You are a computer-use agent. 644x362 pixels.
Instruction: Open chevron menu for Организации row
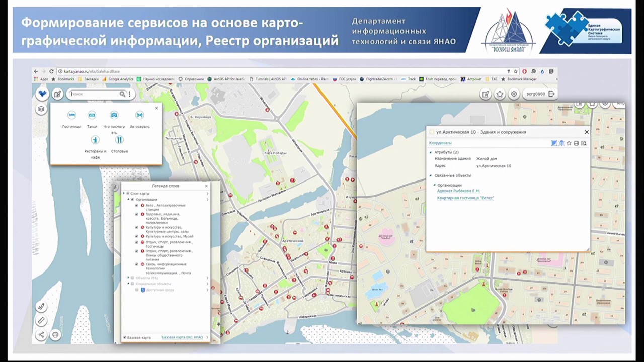[x=207, y=200]
